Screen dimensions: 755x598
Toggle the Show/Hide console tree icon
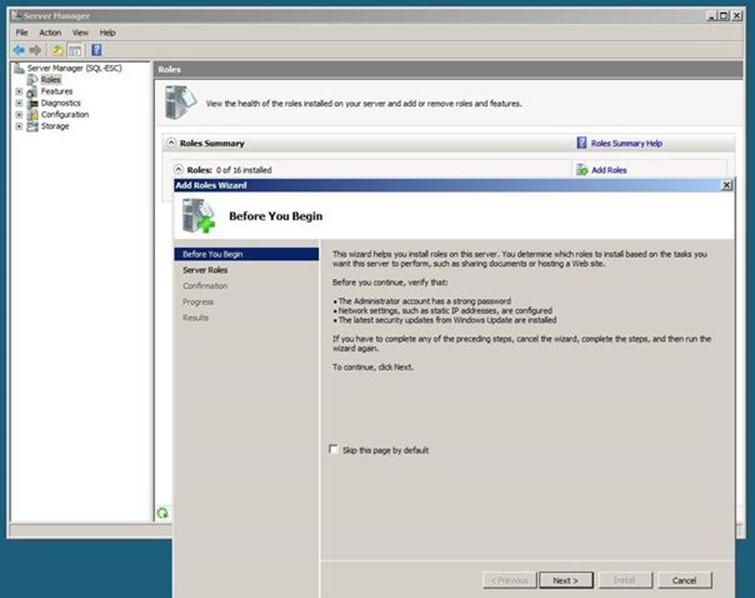[x=75, y=50]
